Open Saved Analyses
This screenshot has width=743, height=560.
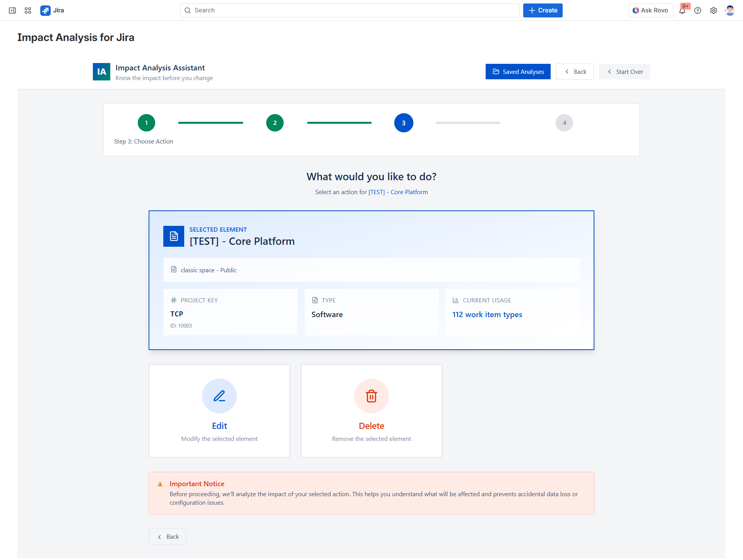[x=518, y=72]
